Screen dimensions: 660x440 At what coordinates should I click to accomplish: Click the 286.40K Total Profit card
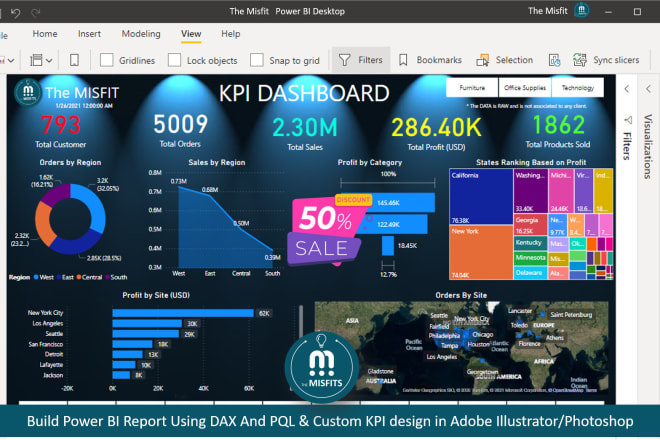(x=436, y=133)
